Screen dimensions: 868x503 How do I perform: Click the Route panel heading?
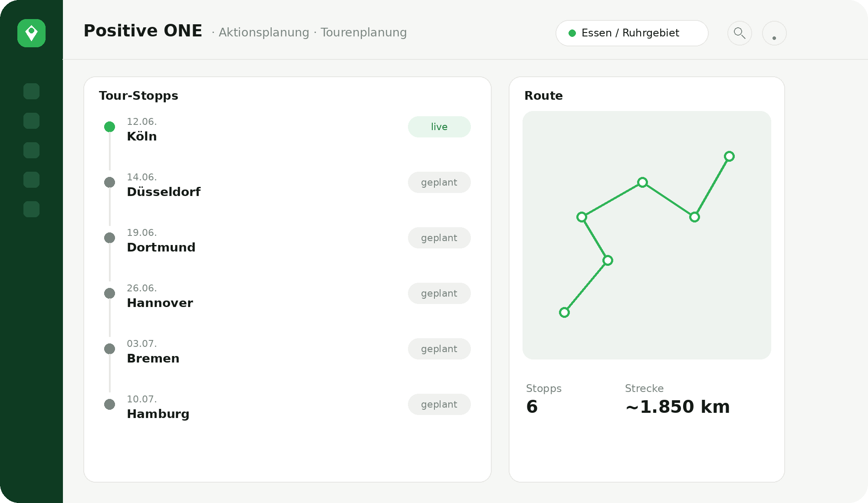(x=543, y=95)
